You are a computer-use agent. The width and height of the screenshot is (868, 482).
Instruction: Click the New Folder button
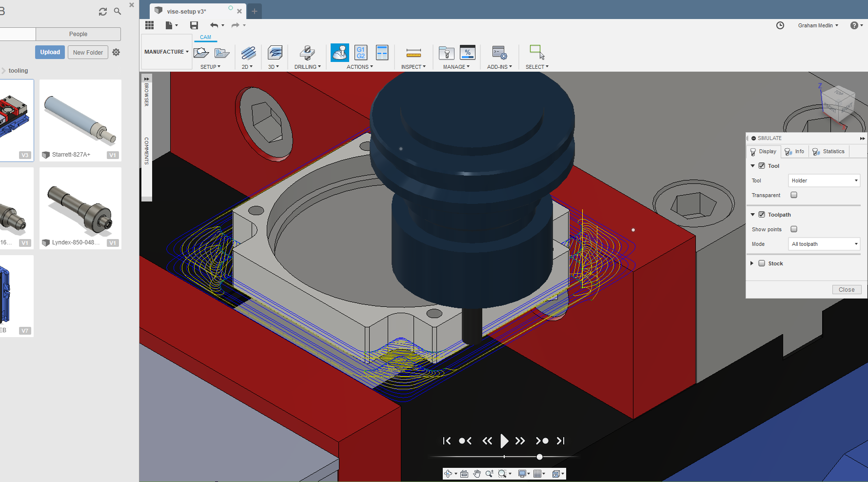click(x=88, y=52)
